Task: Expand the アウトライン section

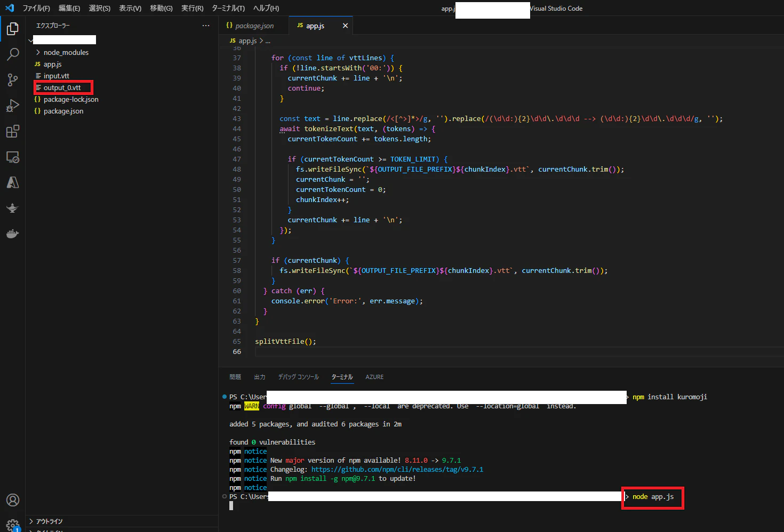Action: (49, 521)
